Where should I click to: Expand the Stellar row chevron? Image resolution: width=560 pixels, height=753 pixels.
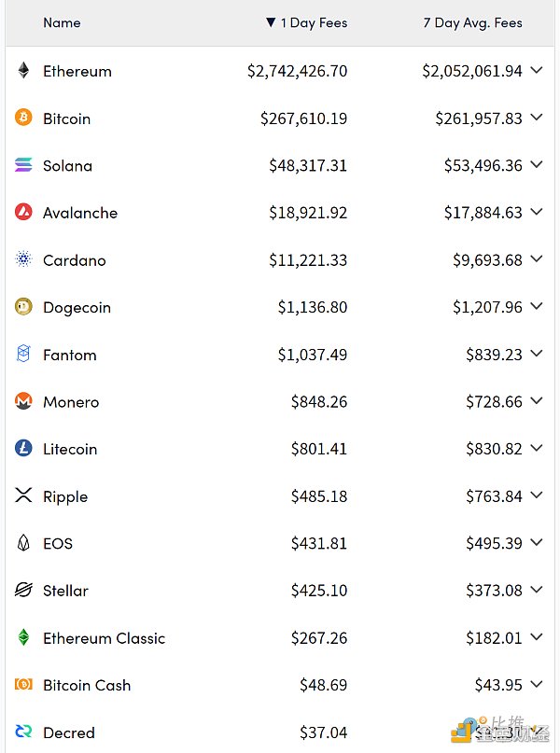(x=536, y=590)
